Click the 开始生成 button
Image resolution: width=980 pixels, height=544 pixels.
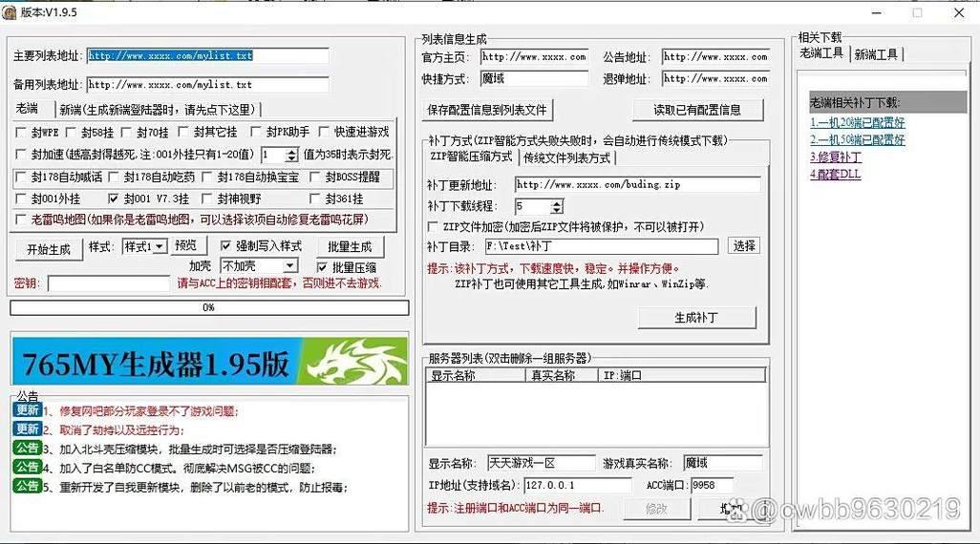point(49,249)
